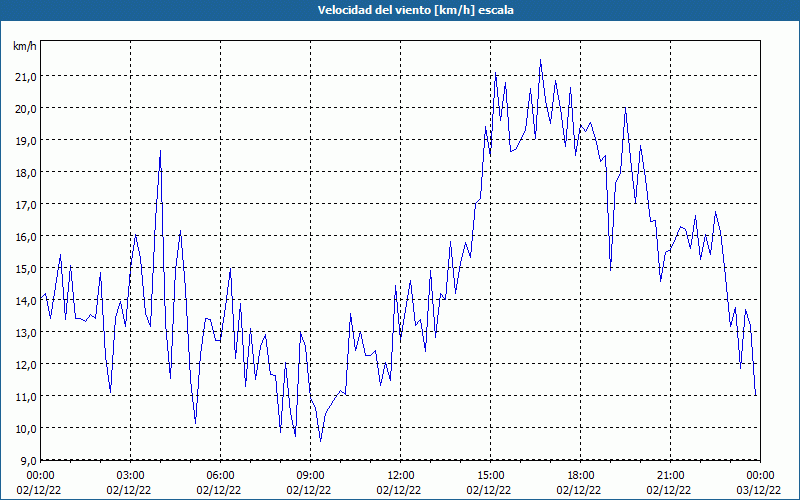Select the '15,0' y-axis value

pyautogui.click(x=25, y=268)
